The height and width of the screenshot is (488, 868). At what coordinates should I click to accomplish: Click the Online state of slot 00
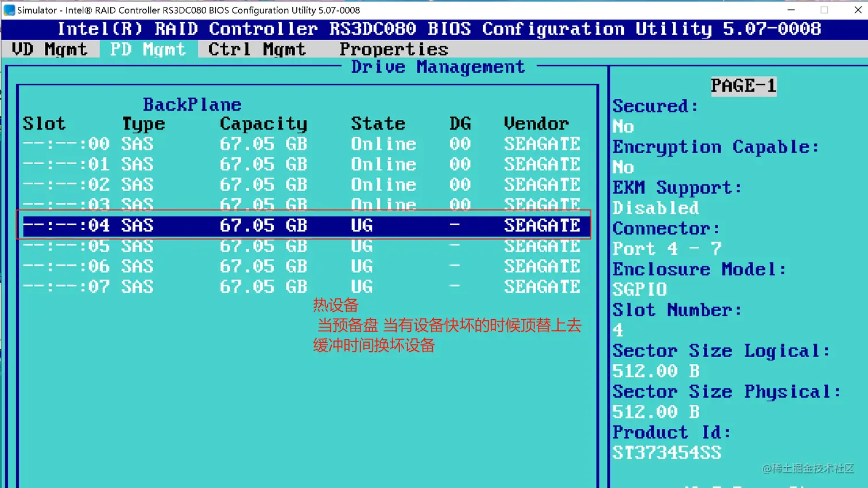(383, 144)
